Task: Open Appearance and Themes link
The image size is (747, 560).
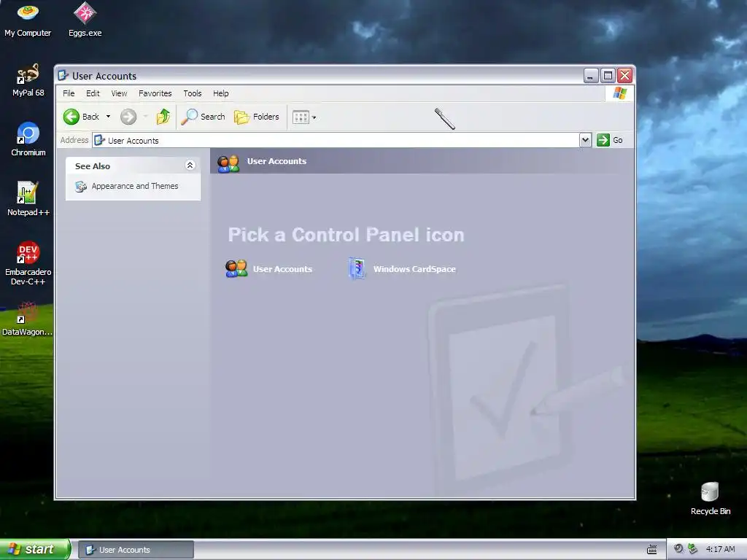Action: 135,186
